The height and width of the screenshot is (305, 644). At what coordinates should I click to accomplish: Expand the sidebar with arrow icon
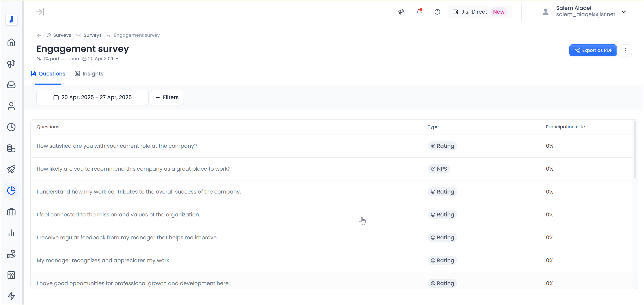(x=40, y=12)
